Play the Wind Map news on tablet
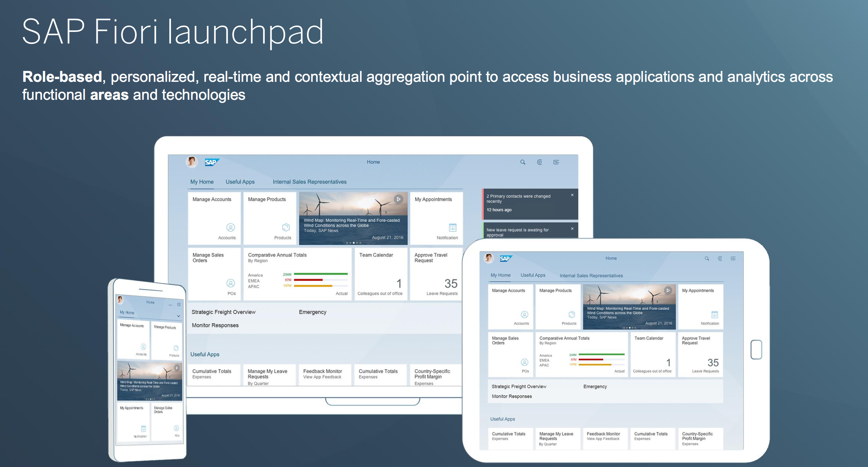Screen dimensions: 868x467 click(668, 290)
